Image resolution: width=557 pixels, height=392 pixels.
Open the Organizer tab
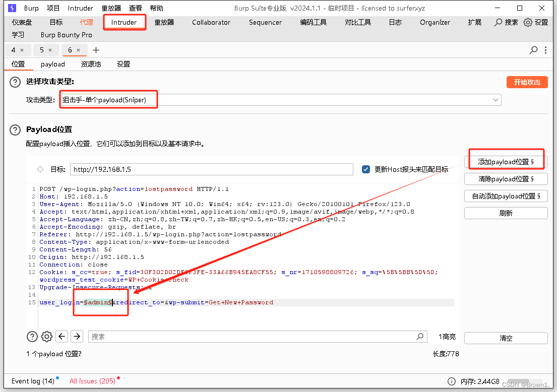point(435,22)
